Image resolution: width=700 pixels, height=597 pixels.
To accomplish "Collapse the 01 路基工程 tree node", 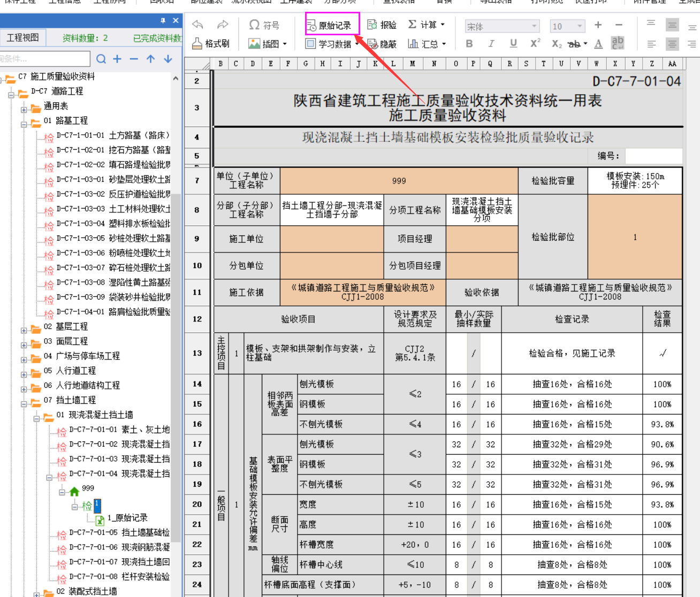I will [24, 125].
